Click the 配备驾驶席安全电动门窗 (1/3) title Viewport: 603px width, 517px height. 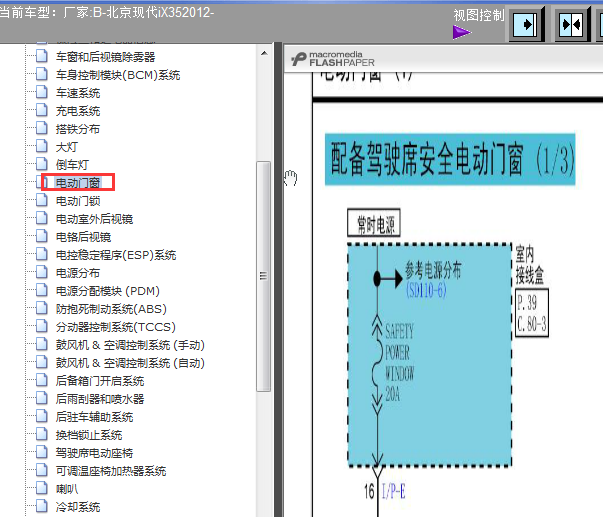450,159
